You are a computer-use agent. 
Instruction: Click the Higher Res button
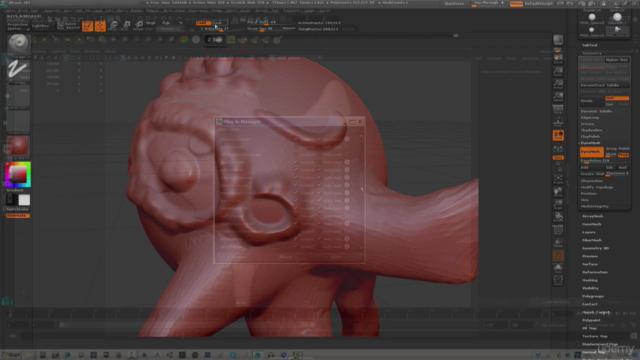point(617,60)
